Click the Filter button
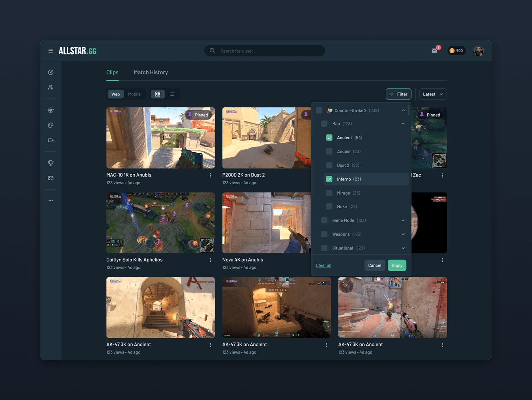Viewport: 532px width, 400px height. (399, 94)
